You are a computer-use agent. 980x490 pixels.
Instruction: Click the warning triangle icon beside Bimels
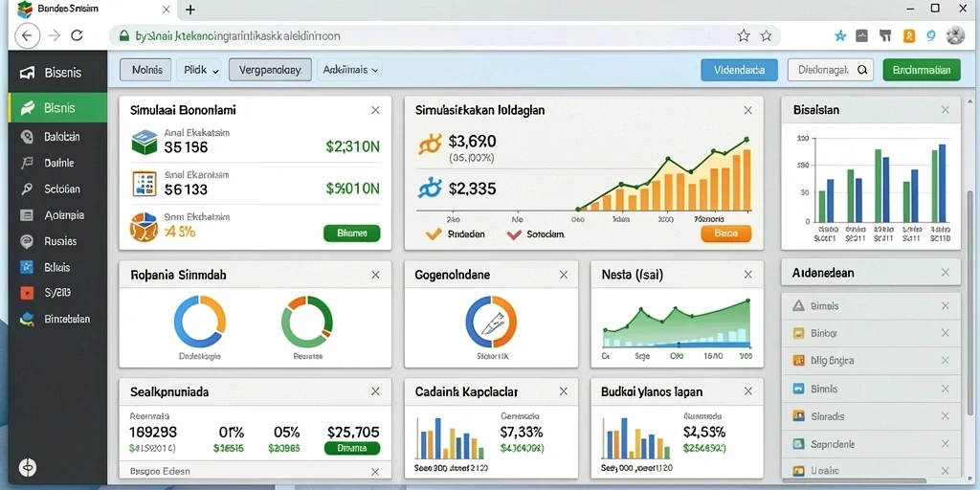pos(798,305)
